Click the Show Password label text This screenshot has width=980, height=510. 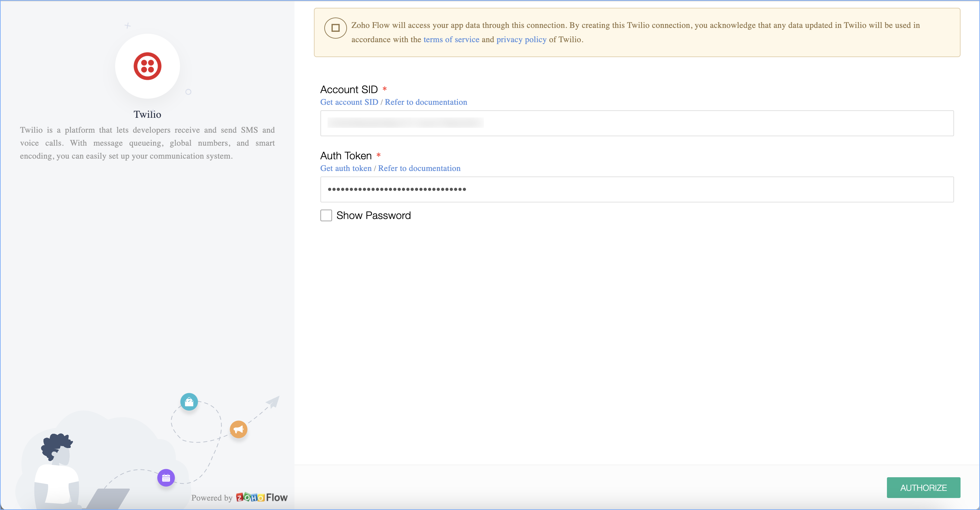tap(373, 215)
